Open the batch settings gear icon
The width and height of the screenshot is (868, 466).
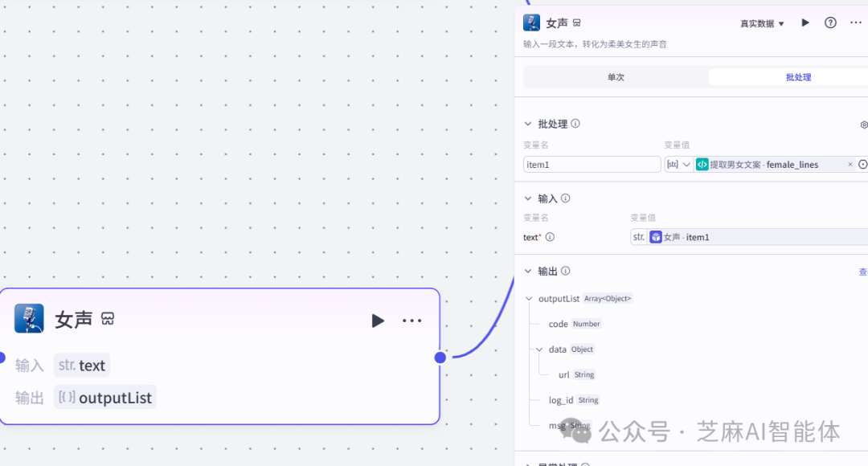pos(864,125)
